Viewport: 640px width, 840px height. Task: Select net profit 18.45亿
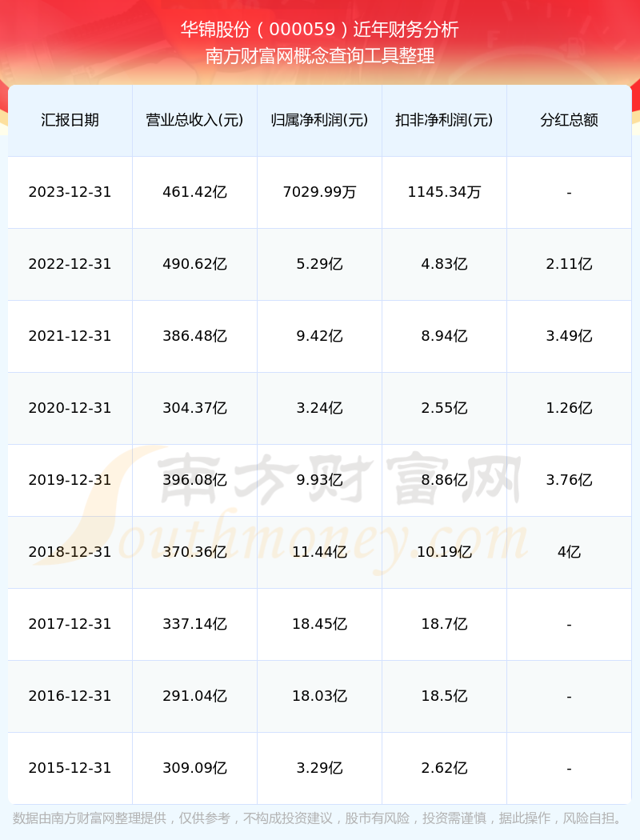click(320, 624)
